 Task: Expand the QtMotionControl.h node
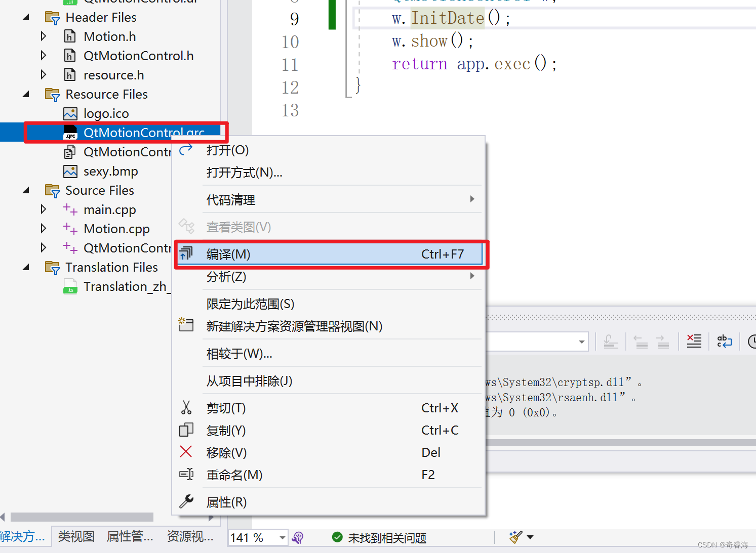pyautogui.click(x=44, y=56)
